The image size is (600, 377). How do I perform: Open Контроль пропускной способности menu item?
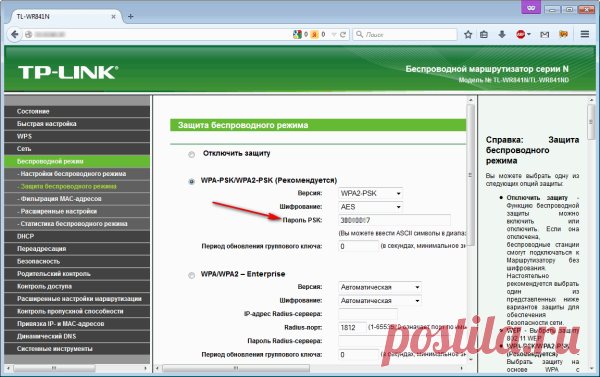77,311
